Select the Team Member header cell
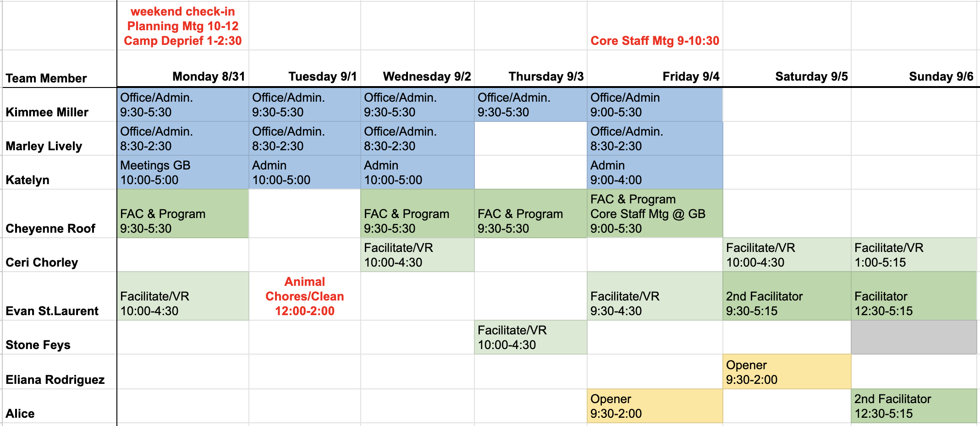Viewport: 980px width, 426px height. (x=60, y=69)
